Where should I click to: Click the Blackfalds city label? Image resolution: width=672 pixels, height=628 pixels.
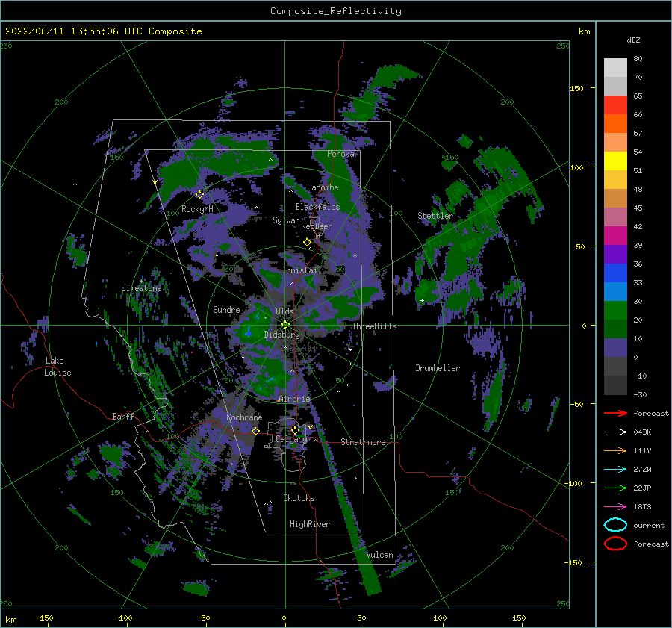point(317,207)
